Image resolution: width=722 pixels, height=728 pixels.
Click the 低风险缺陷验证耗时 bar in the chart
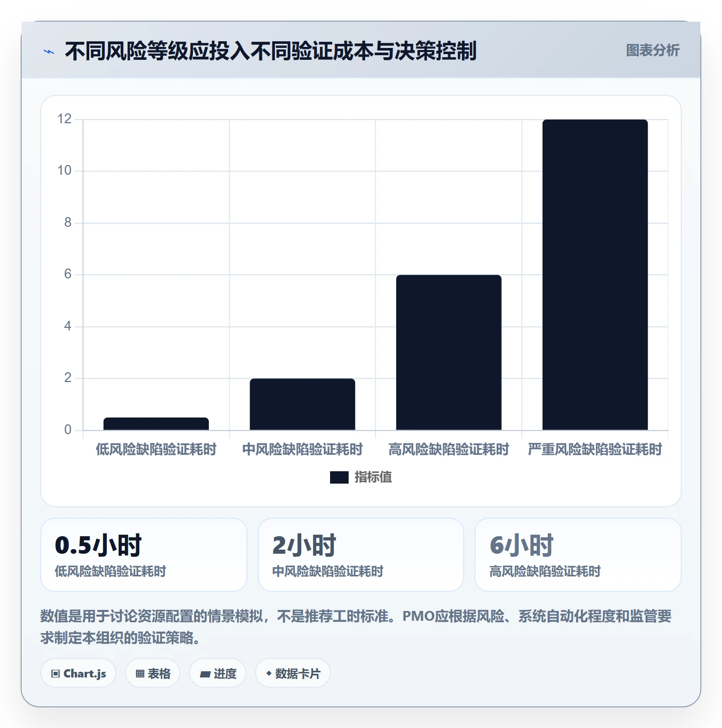(x=156, y=424)
